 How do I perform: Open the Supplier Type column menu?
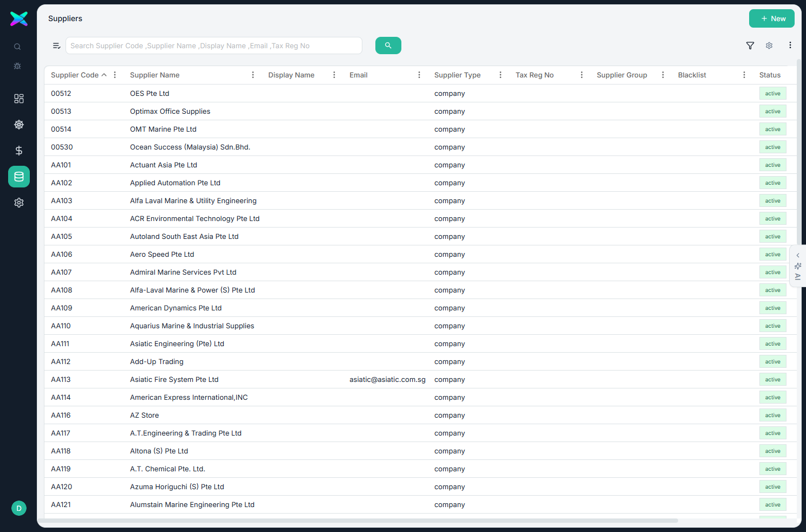(500, 75)
